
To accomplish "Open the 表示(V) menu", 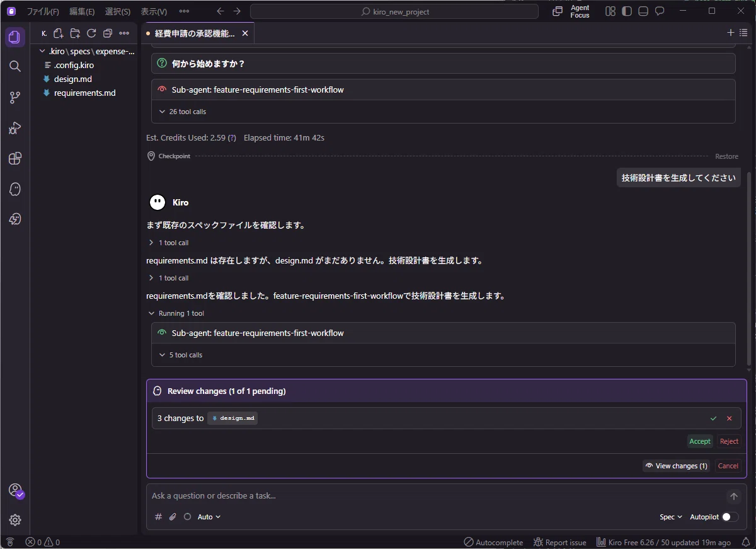I will pyautogui.click(x=154, y=11).
